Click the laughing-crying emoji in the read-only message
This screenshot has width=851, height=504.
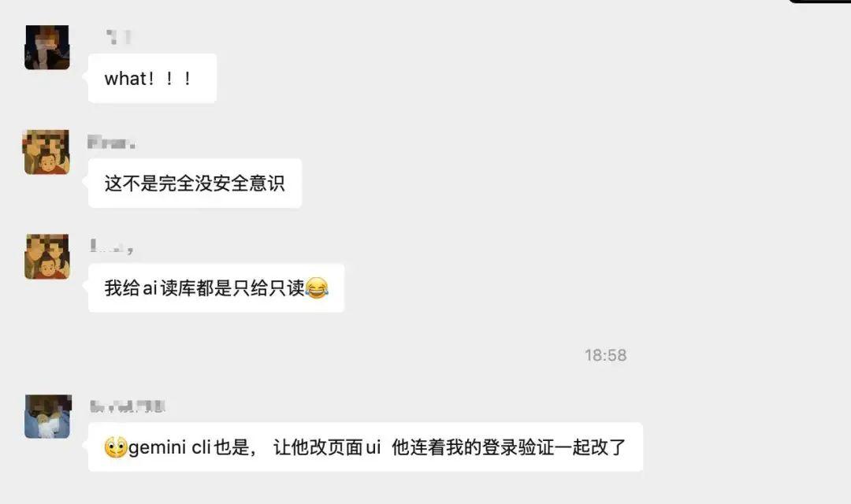click(x=317, y=288)
